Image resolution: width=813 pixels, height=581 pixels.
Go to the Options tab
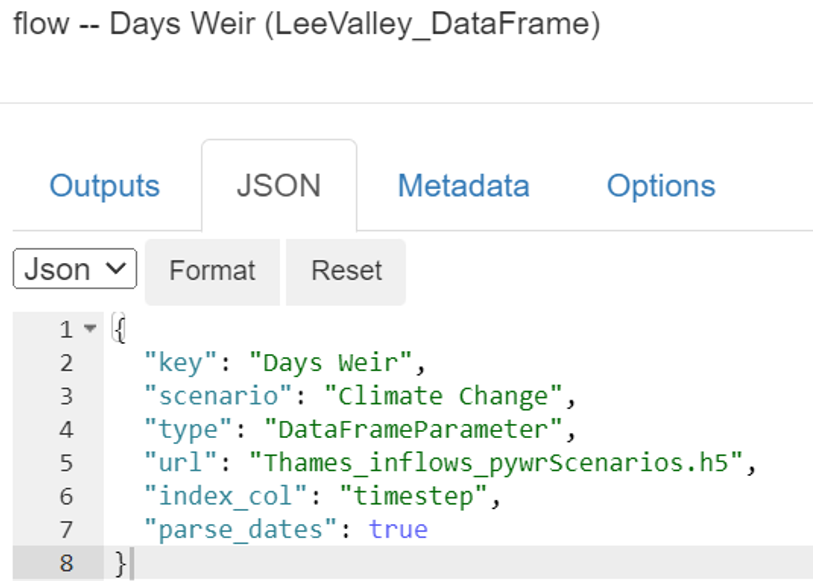660,186
